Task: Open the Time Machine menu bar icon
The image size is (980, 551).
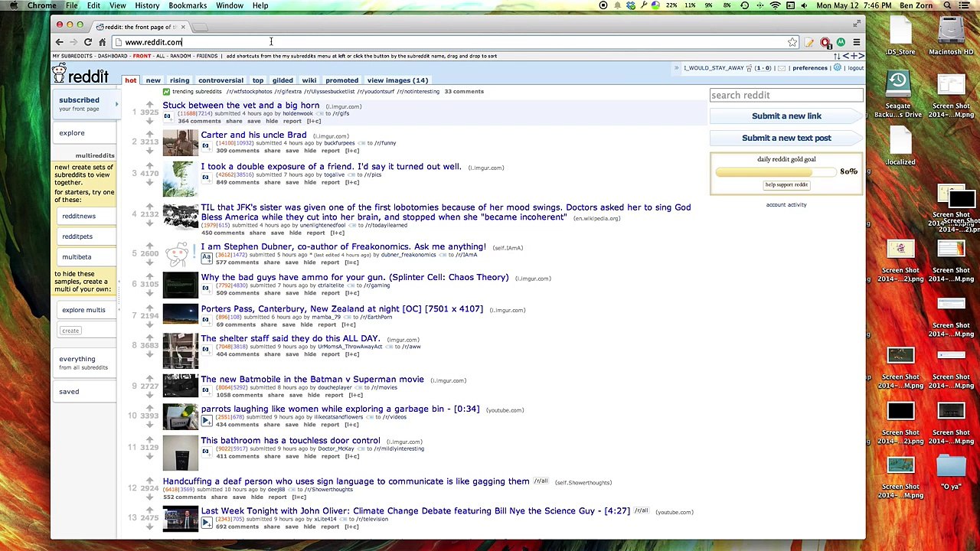Action: 744,5
